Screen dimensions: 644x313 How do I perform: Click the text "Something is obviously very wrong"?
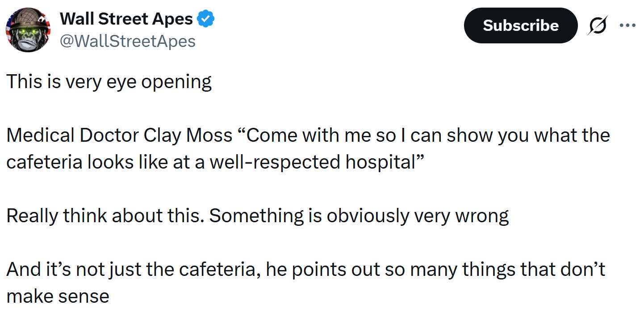[359, 216]
